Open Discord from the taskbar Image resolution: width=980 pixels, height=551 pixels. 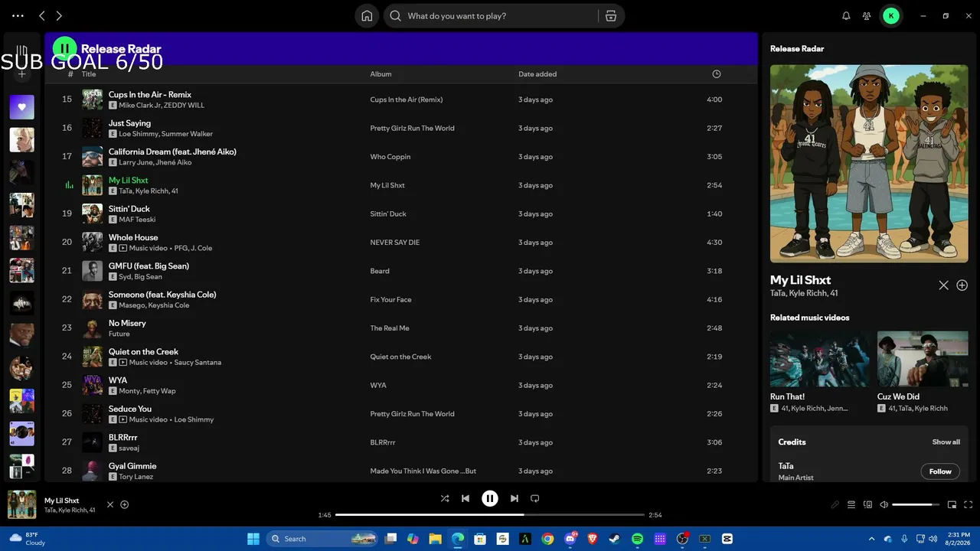pos(570,539)
